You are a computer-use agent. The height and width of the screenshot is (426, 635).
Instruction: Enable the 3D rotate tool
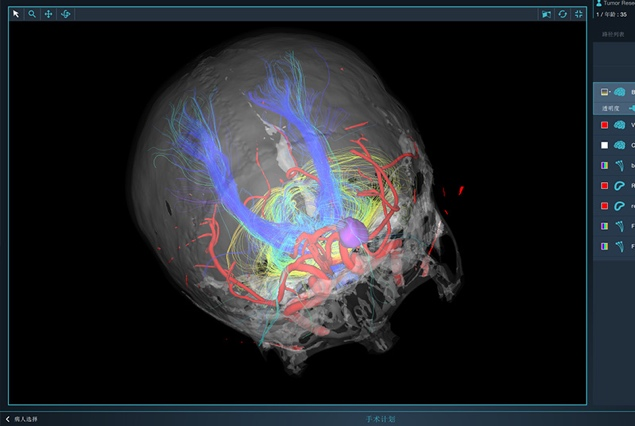tap(66, 15)
